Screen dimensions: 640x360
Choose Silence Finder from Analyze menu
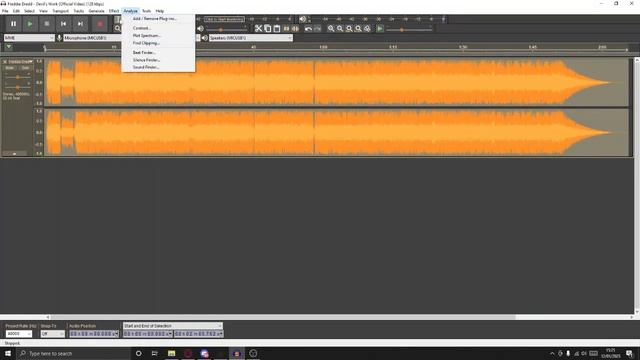coord(158,60)
